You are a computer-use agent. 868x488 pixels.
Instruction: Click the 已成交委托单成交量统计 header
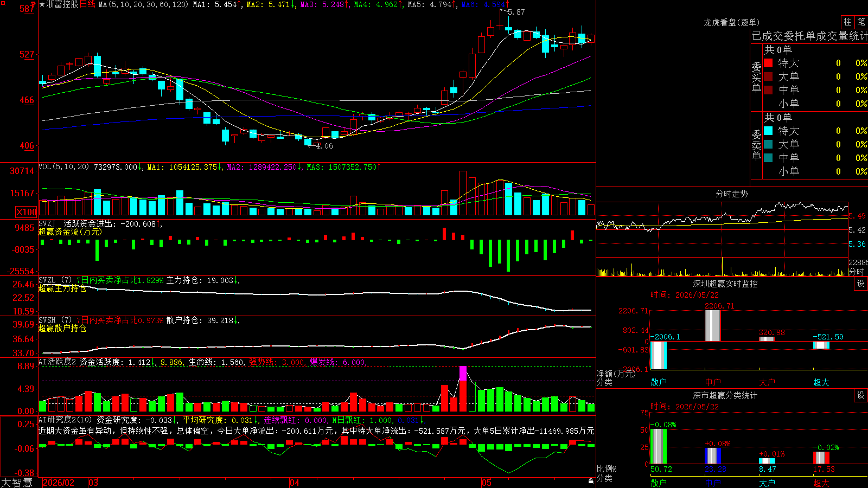[809, 36]
